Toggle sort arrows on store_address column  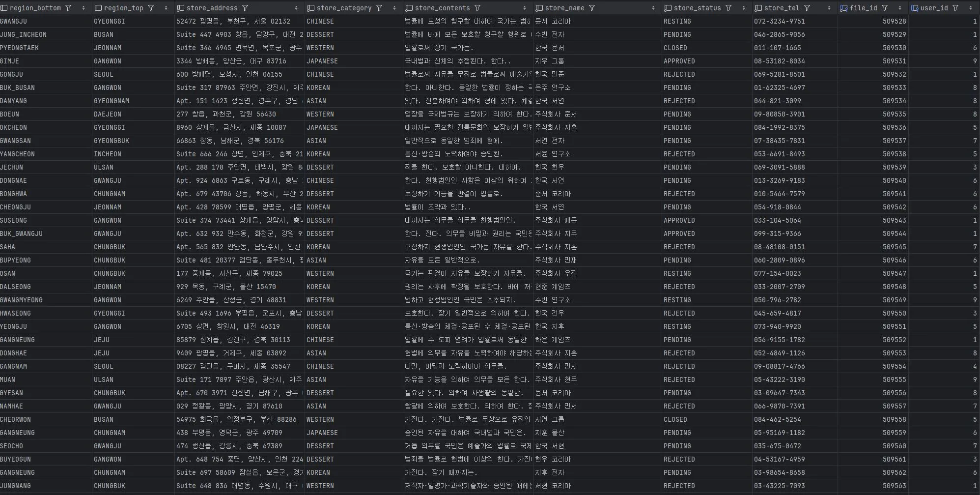pyautogui.click(x=296, y=8)
